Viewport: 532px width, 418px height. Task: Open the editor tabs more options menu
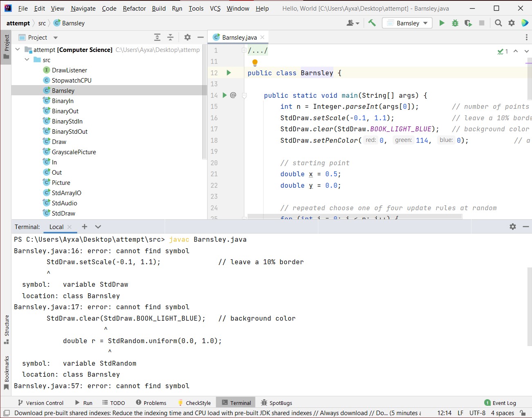tap(526, 37)
